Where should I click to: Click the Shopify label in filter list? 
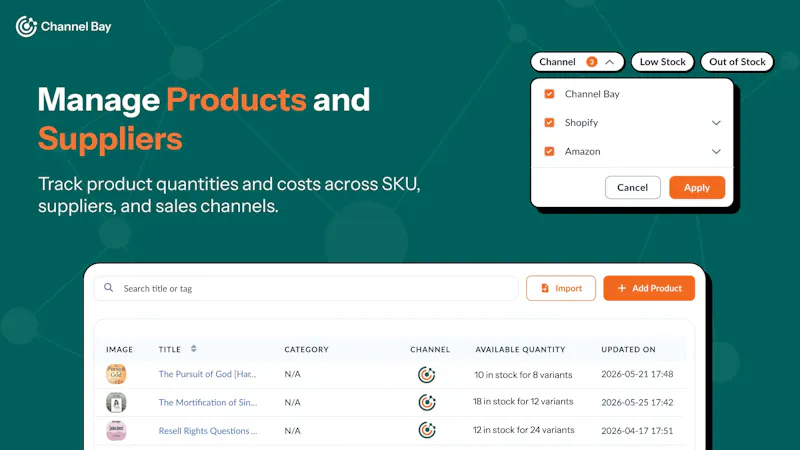581,122
